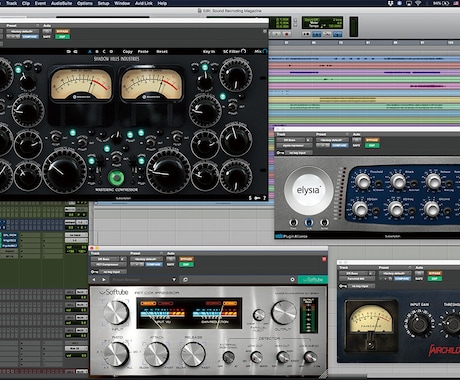The width and height of the screenshot is (460, 380).
Task: Click Copy in the Shadow Hills toolbar
Action: pyautogui.click(x=127, y=51)
